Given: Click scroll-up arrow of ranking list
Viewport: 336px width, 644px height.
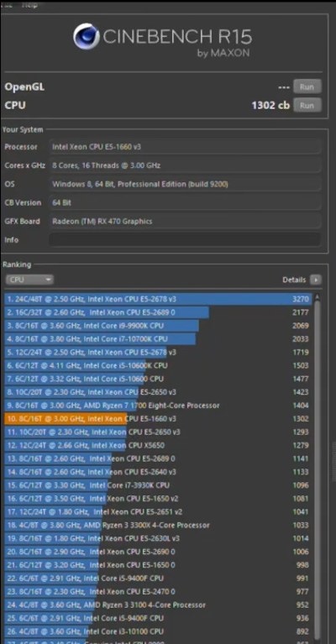Looking at the screenshot, I should click(x=318, y=296).
